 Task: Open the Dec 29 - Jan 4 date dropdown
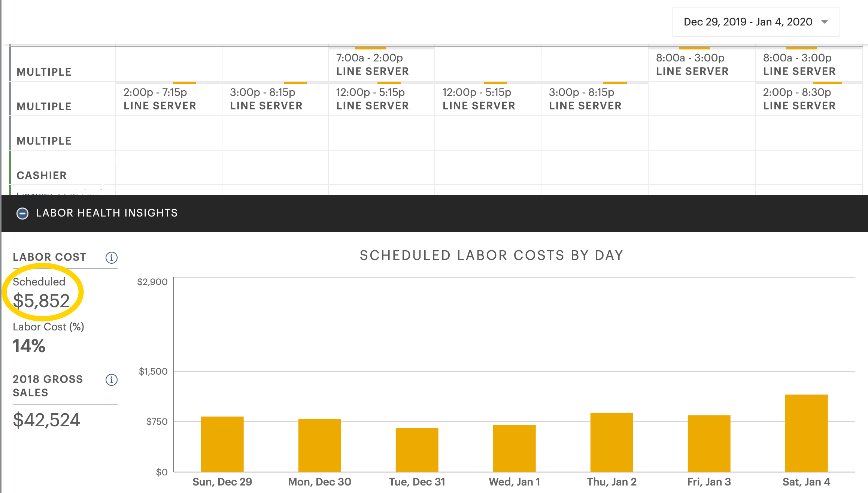[747, 22]
